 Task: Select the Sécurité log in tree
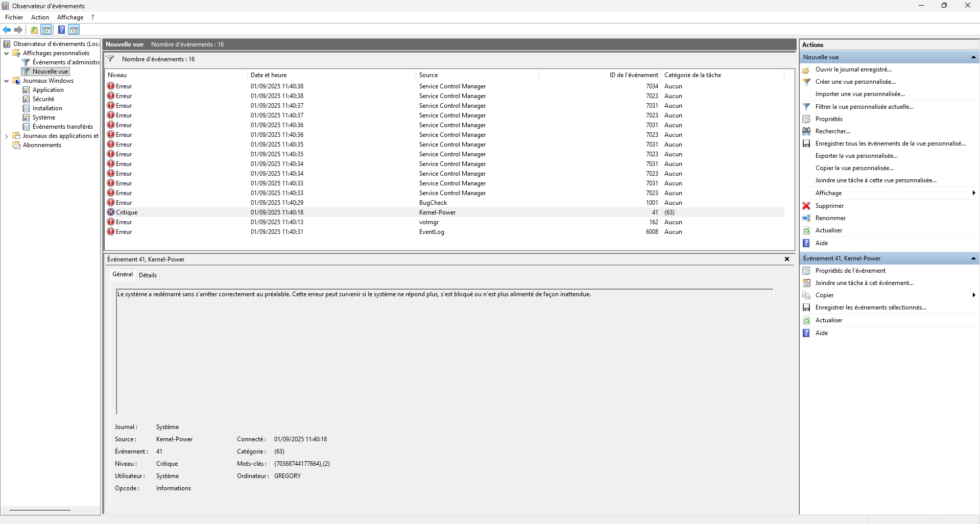coord(43,99)
